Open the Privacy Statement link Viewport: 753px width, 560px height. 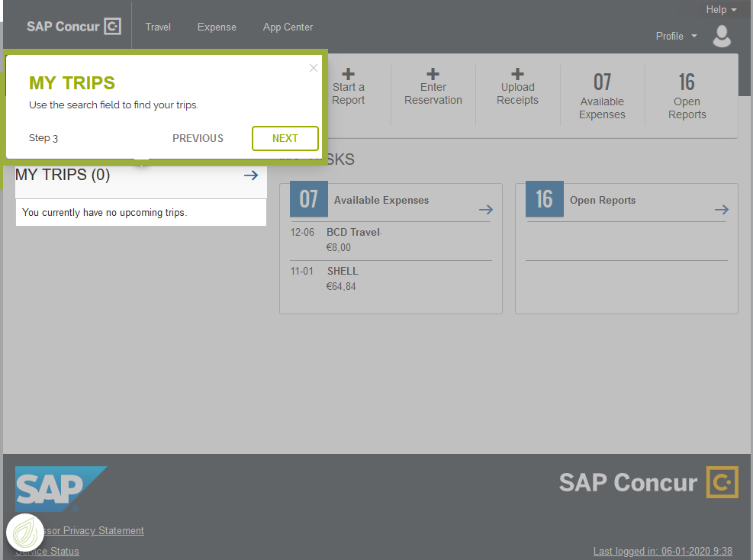(x=94, y=531)
